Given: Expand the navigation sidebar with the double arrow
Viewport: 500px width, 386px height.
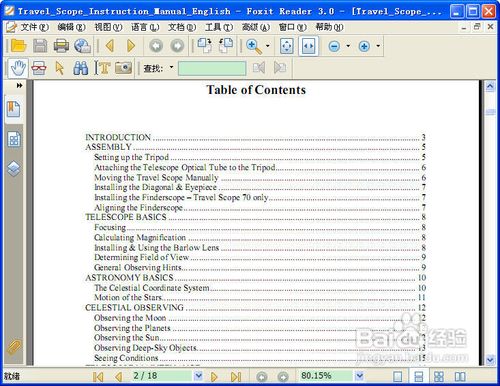Looking at the screenshot, I should click(x=20, y=86).
